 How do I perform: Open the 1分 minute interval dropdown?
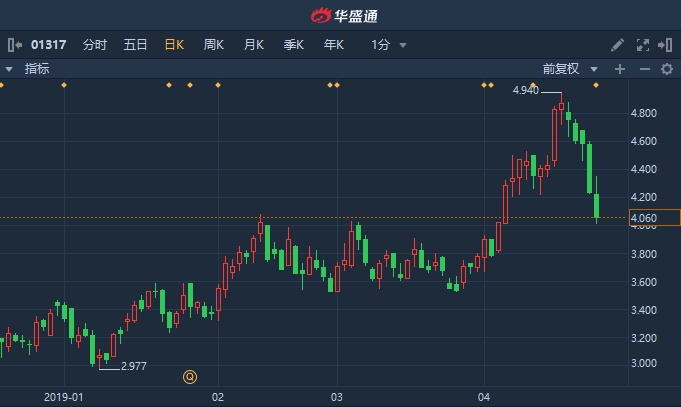(389, 45)
